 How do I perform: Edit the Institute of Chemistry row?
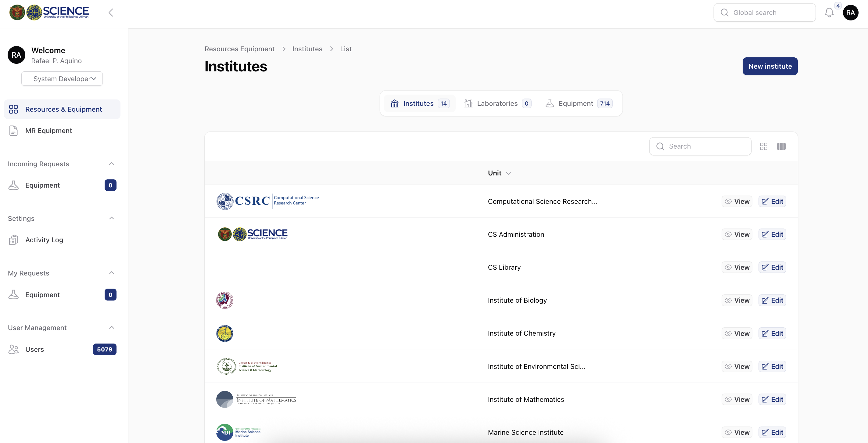point(772,333)
